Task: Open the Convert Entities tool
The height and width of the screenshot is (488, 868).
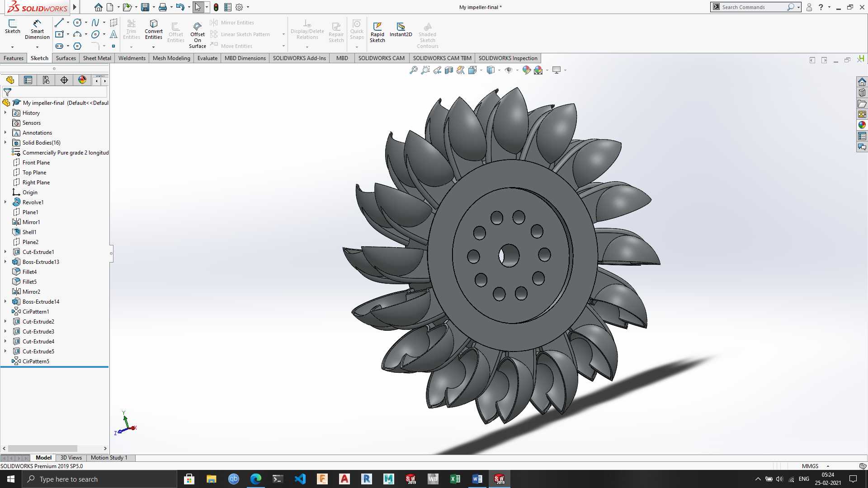Action: click(154, 29)
